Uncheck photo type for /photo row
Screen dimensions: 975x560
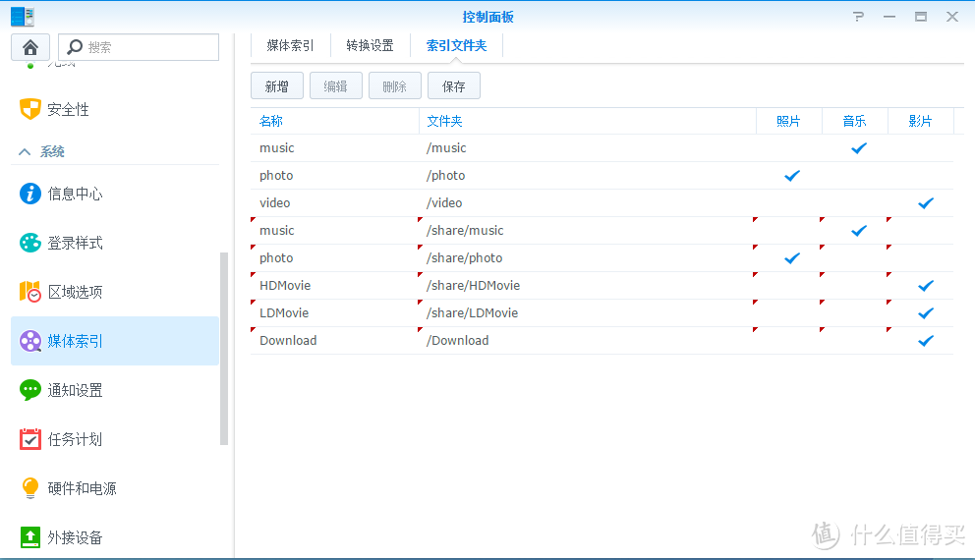(792, 175)
